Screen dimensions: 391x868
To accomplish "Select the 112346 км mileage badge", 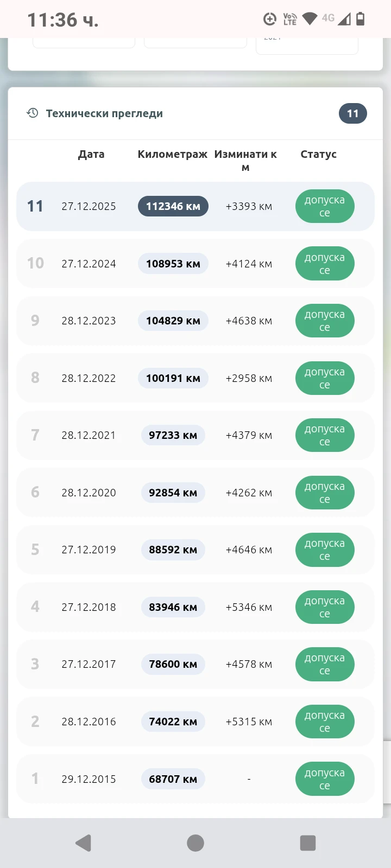I will click(x=173, y=206).
